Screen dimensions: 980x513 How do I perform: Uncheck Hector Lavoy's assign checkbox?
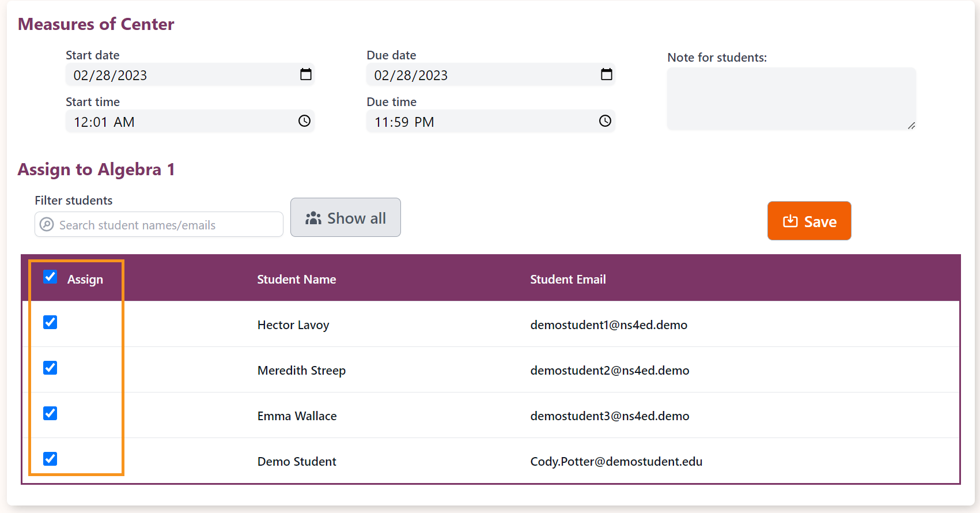click(x=50, y=322)
